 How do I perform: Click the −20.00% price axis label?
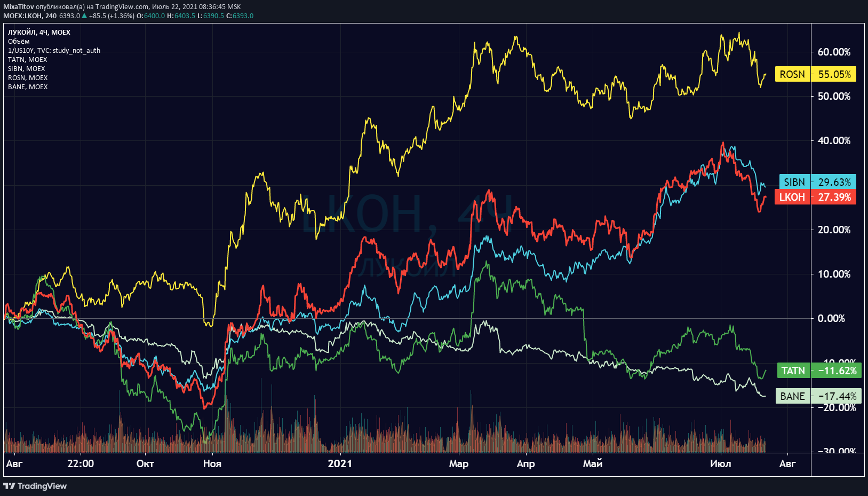[837, 407]
